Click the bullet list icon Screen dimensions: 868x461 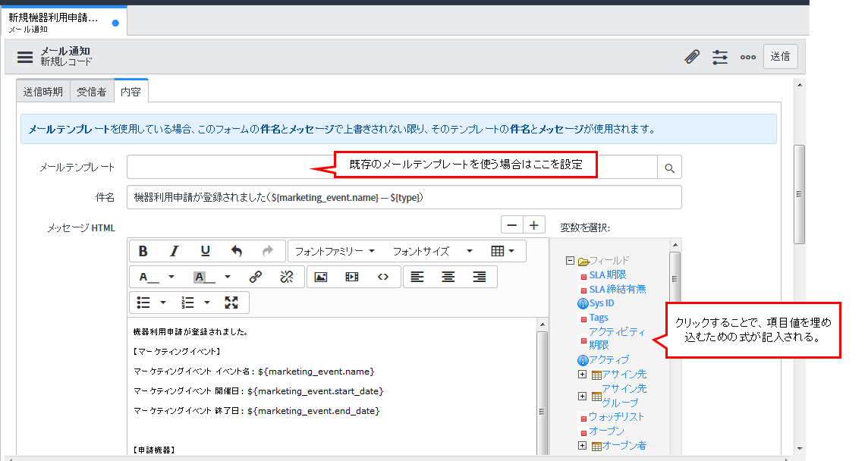tap(143, 303)
